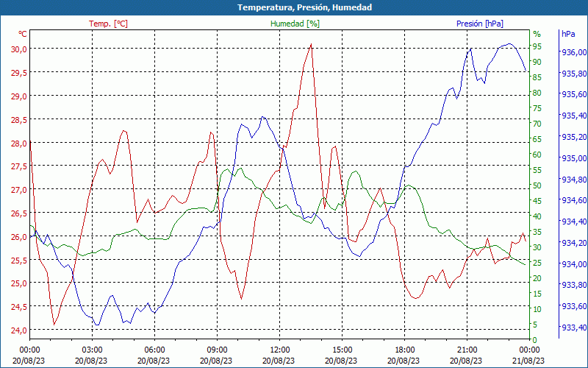Click the '75' humidity axis value
This screenshot has width=588, height=368.
tap(537, 108)
